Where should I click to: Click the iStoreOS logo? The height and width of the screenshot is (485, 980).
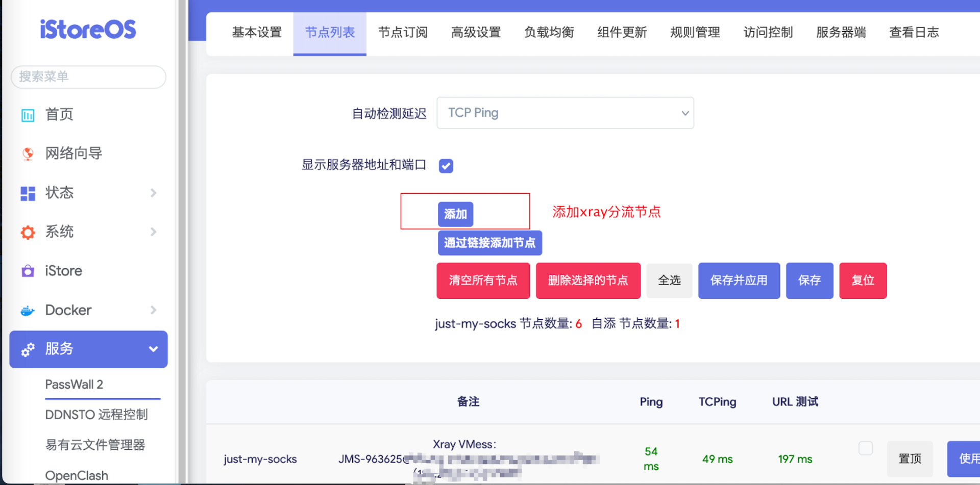88,29
